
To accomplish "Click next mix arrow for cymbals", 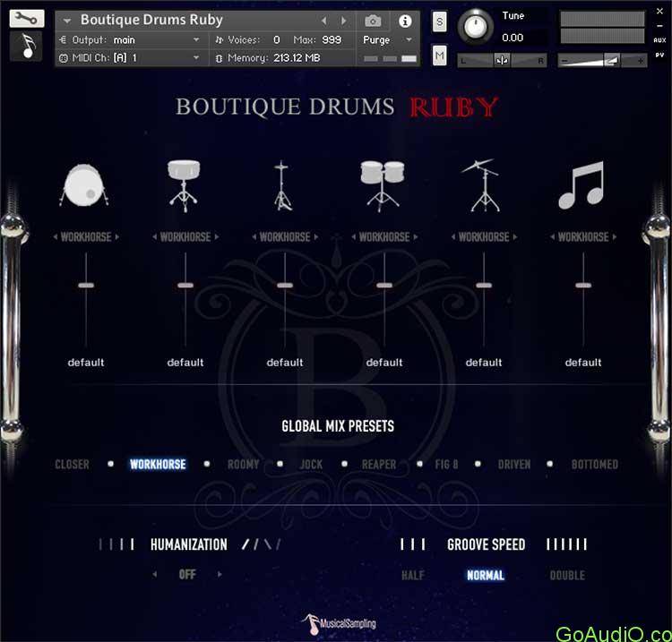I will point(514,237).
